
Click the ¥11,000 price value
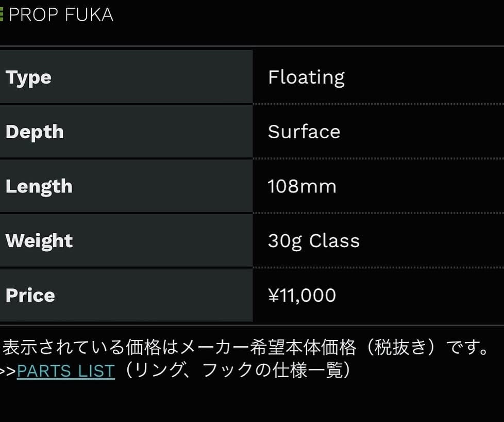click(302, 295)
